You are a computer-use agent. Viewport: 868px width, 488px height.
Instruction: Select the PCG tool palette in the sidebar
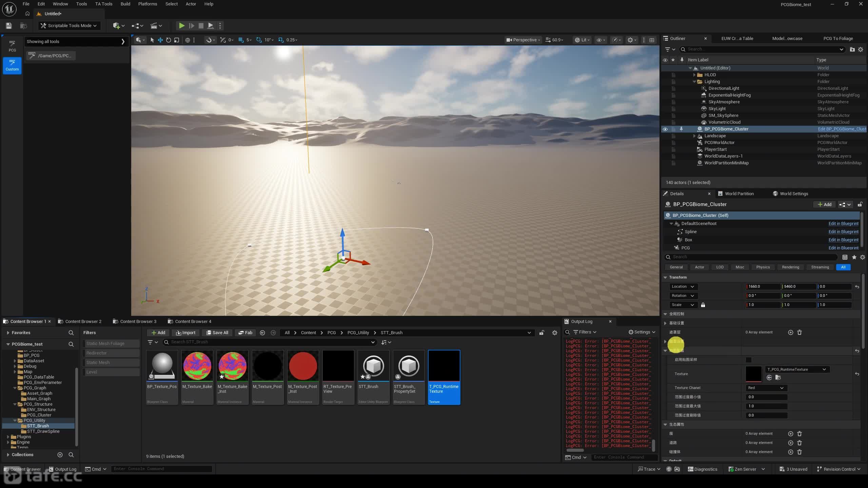coord(12,46)
